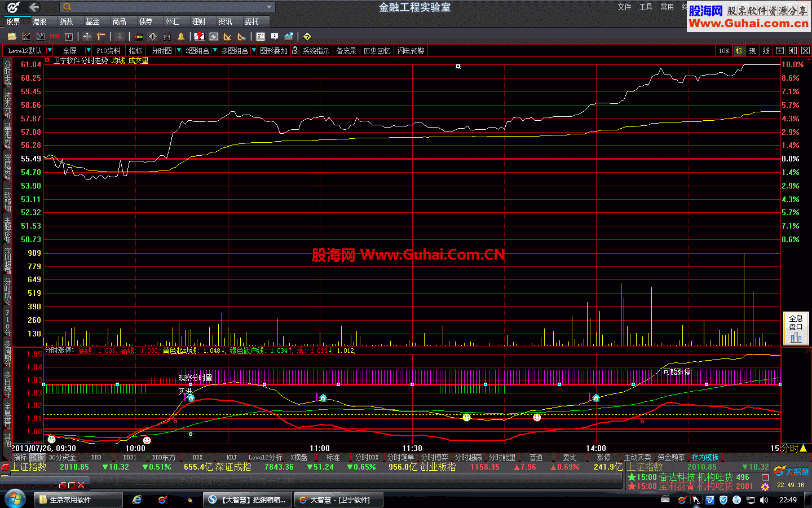Viewport: 812px width, 508px height.
Task: Open the 常用 menu
Action: (667, 7)
